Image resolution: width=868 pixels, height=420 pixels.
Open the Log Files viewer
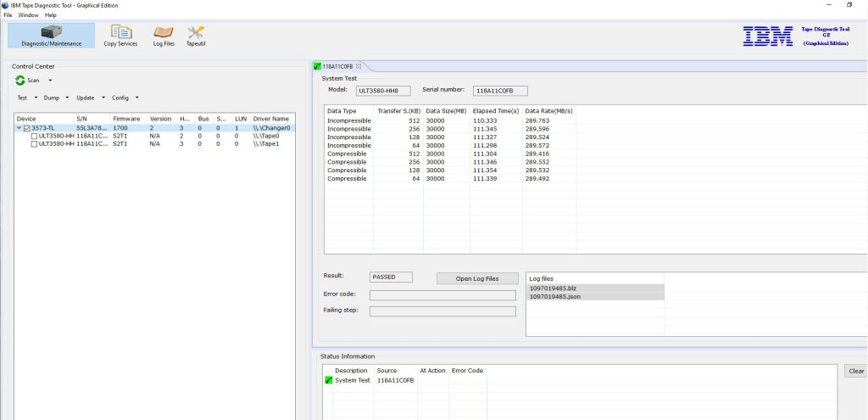pyautogui.click(x=164, y=36)
